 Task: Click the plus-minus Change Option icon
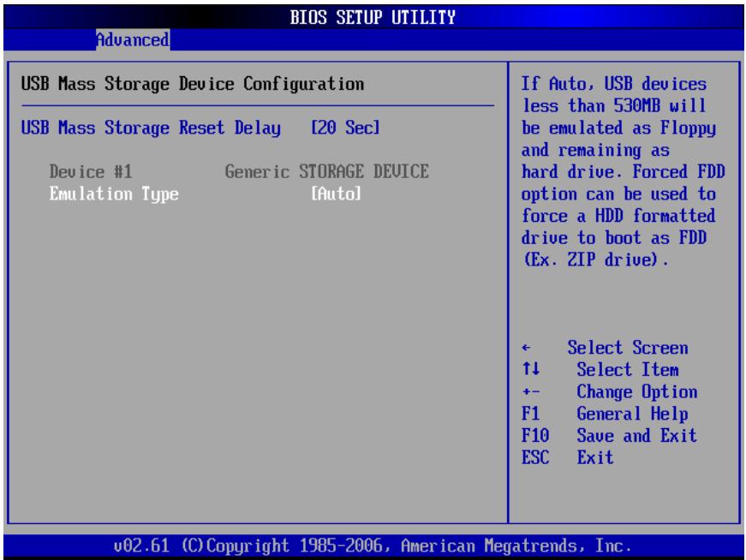(530, 392)
